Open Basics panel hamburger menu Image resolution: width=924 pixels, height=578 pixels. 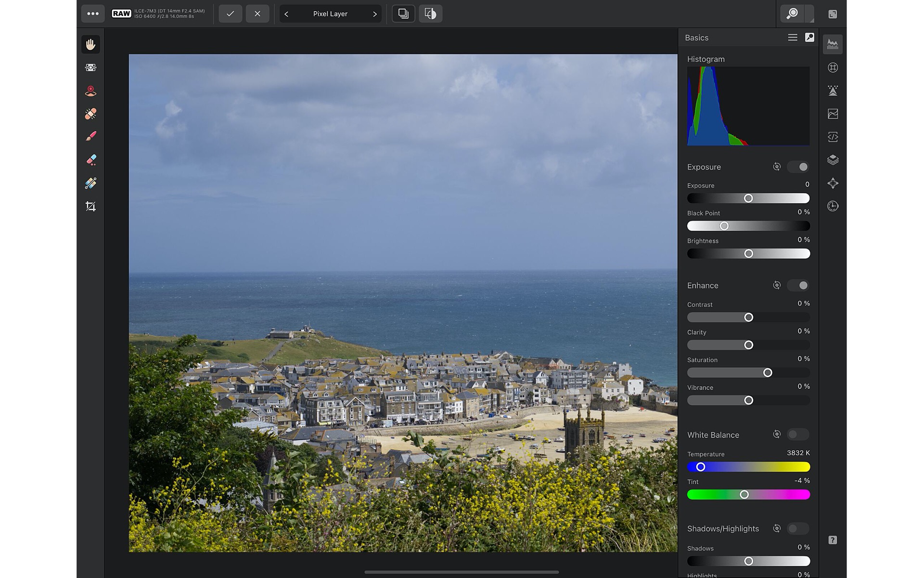793,38
